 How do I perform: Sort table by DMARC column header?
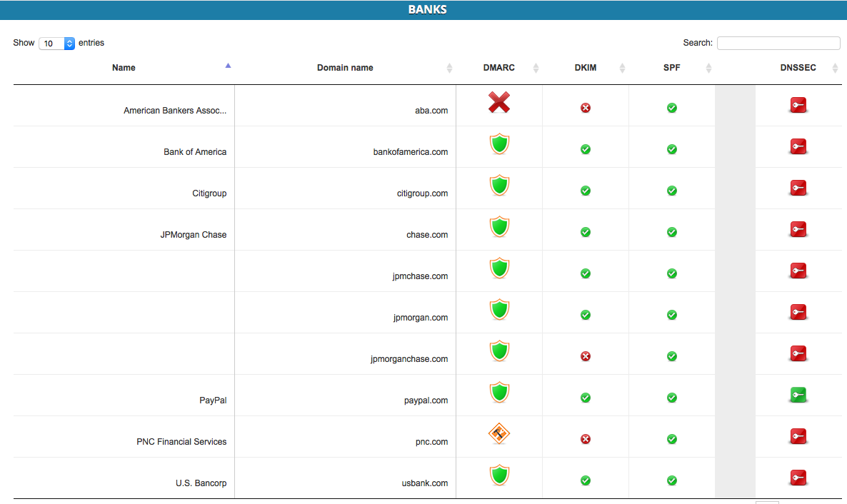499,68
